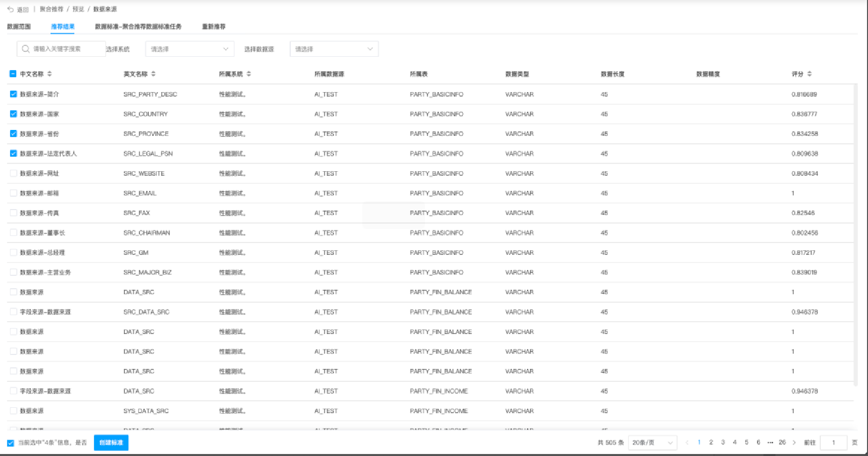Uncheck the 数据来源-国家 row
The height and width of the screenshot is (456, 868).
[x=13, y=114]
